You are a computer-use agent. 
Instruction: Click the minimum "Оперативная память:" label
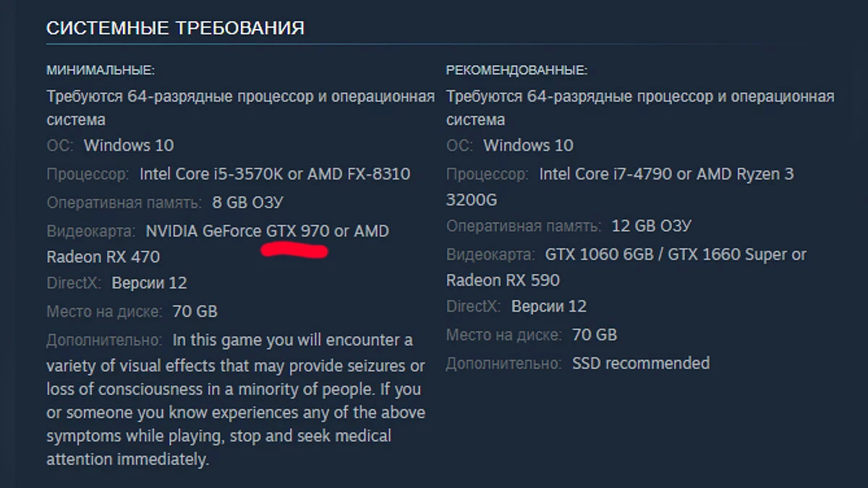click(124, 202)
